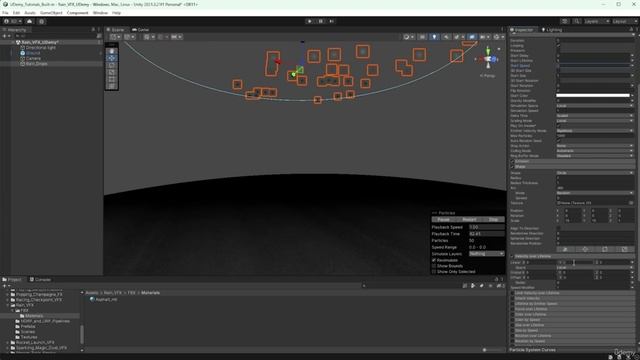Click the Inspector panel lock icon

631,29
